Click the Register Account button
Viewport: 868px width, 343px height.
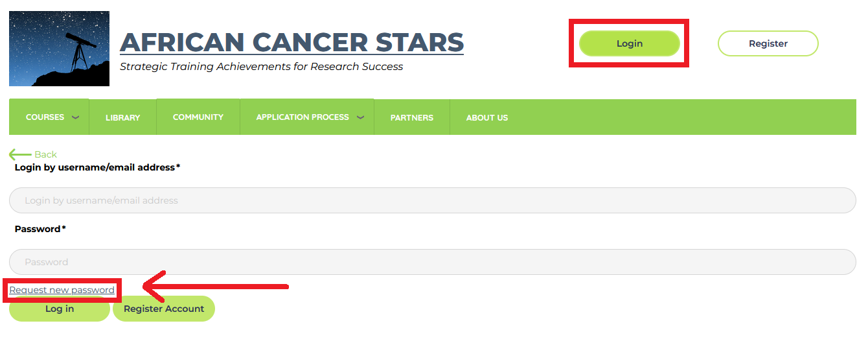[164, 309]
